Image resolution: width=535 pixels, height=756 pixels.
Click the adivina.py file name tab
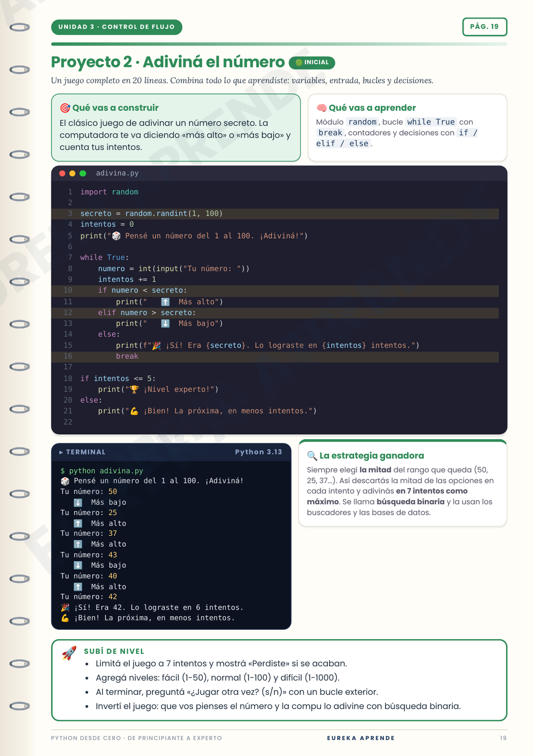117,174
